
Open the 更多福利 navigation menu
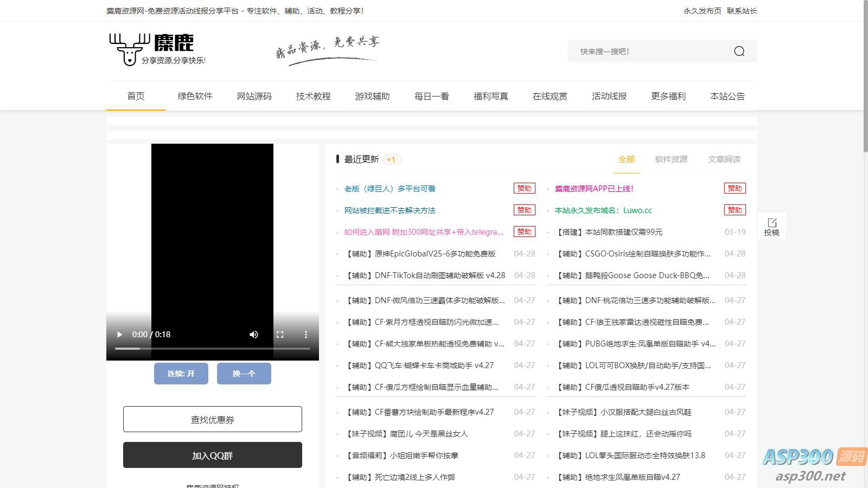coord(668,96)
